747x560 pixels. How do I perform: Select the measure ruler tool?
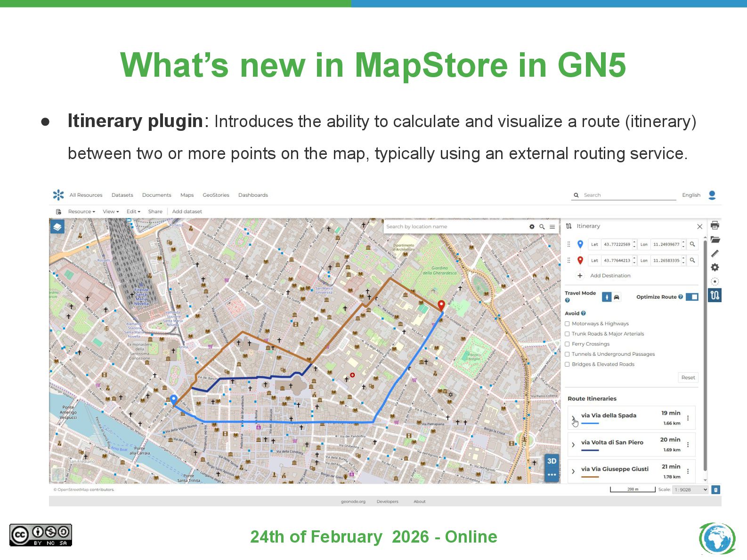(x=715, y=253)
